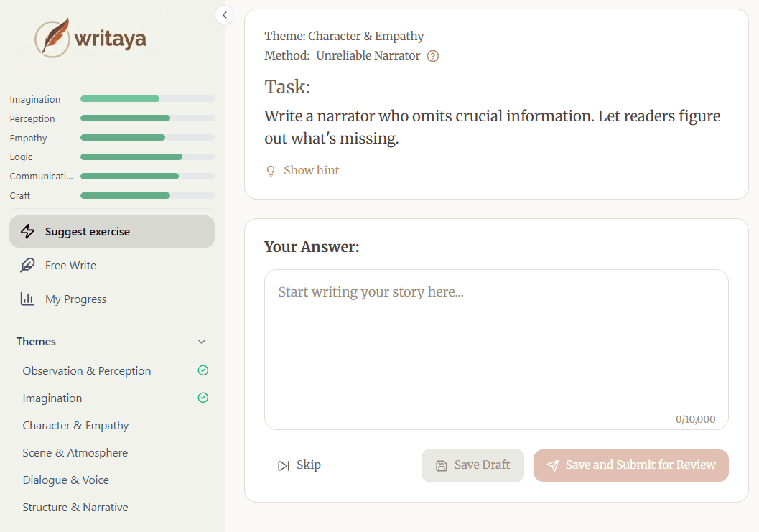Click the completion checkmark beside Observation & Perception
This screenshot has width=759, height=532.
[x=203, y=370]
